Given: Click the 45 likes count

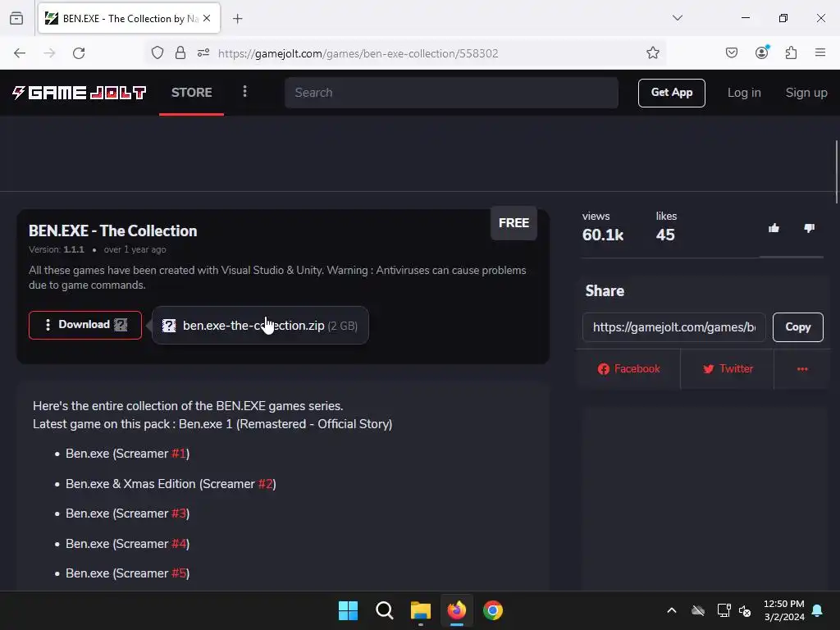Looking at the screenshot, I should [665, 235].
